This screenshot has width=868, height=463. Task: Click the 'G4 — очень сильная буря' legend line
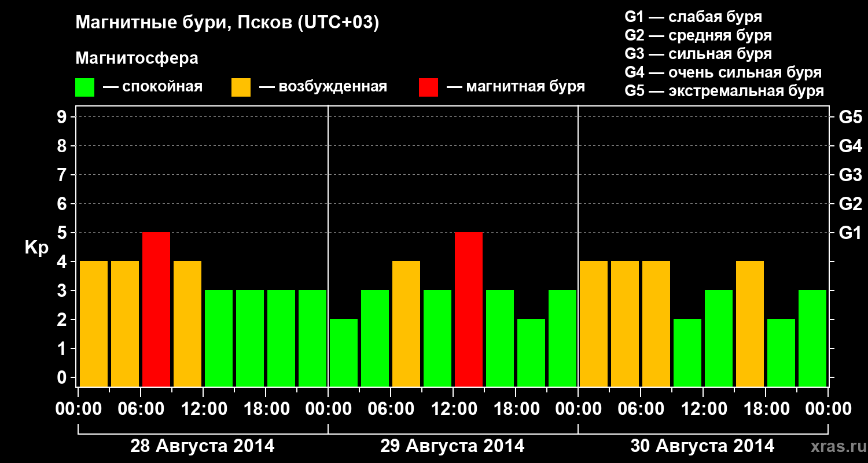pyautogui.click(x=723, y=72)
